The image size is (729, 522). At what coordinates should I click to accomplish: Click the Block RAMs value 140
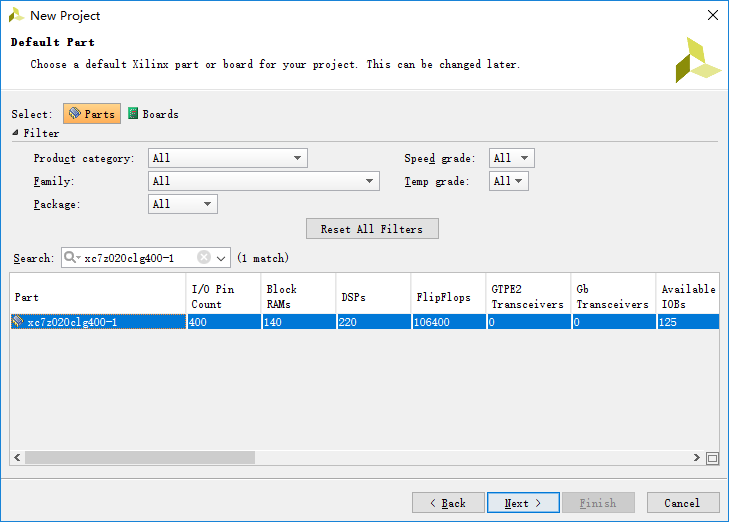click(272, 322)
